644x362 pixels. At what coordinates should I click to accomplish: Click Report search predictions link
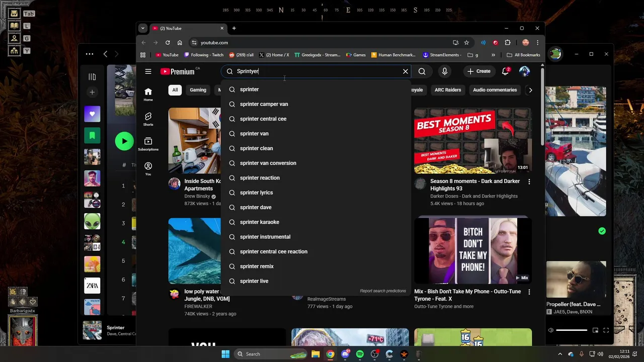pos(383,291)
